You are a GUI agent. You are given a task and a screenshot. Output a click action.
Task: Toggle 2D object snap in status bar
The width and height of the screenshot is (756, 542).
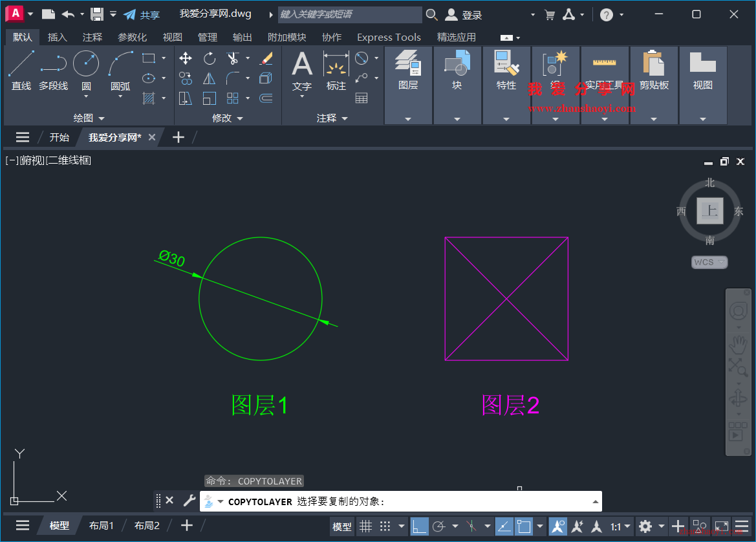[x=524, y=526]
